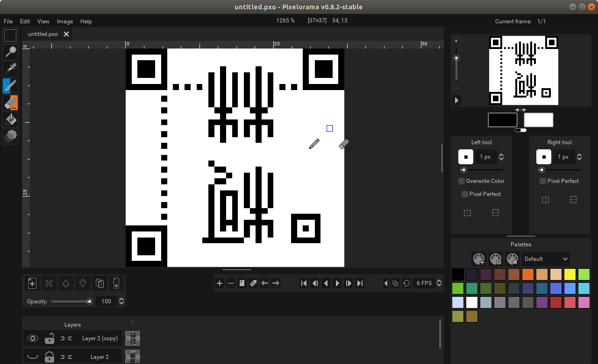
Task: Play animation in the canvas preview
Action: tap(456, 100)
